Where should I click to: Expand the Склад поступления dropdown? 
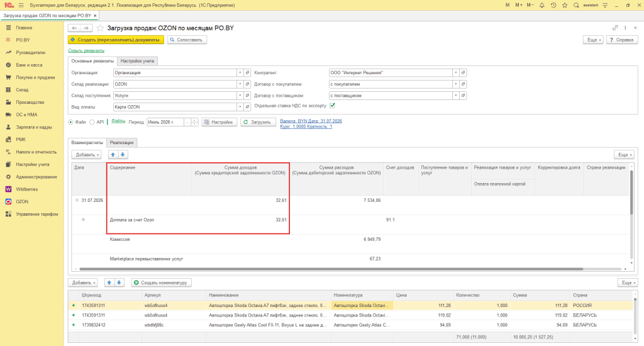pyautogui.click(x=240, y=96)
